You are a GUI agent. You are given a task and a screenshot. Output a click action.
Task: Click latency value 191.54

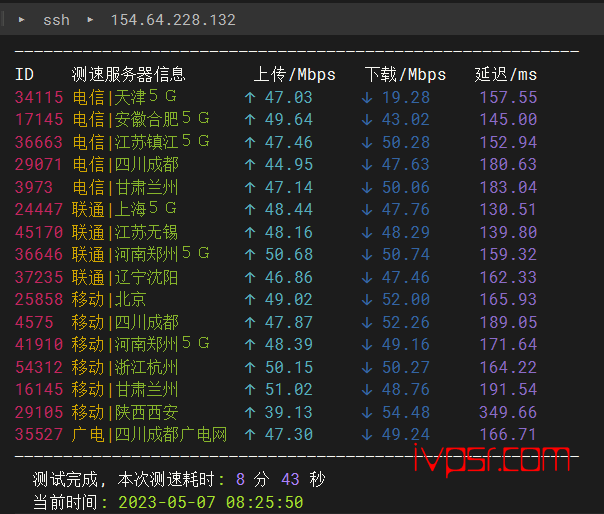508,390
